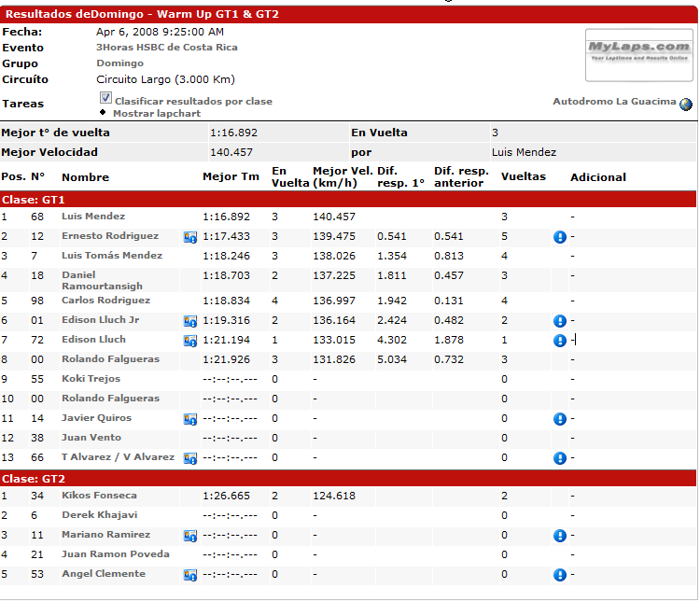The image size is (700, 602).
Task: Toggle the Clasificar resultados por clase checkbox
Action: (105, 99)
